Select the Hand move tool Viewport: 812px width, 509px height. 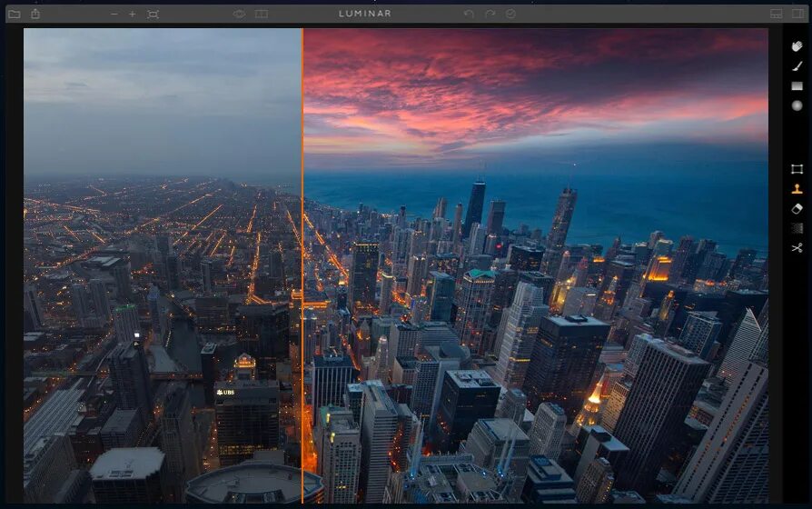(x=797, y=46)
